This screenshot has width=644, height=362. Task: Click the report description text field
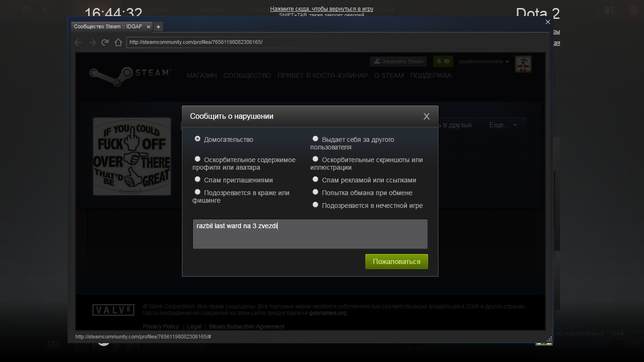click(x=310, y=234)
